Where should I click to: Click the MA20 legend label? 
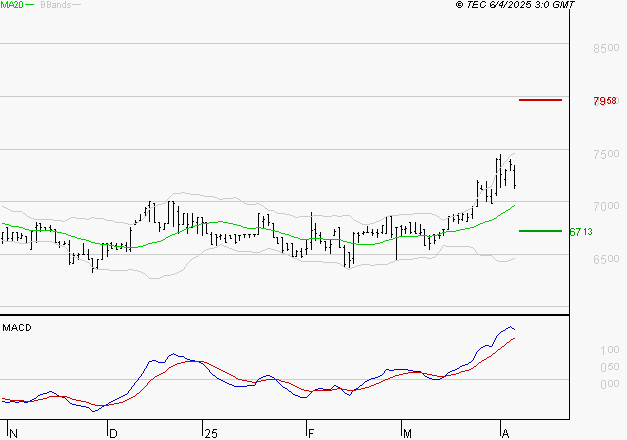coord(12,5)
